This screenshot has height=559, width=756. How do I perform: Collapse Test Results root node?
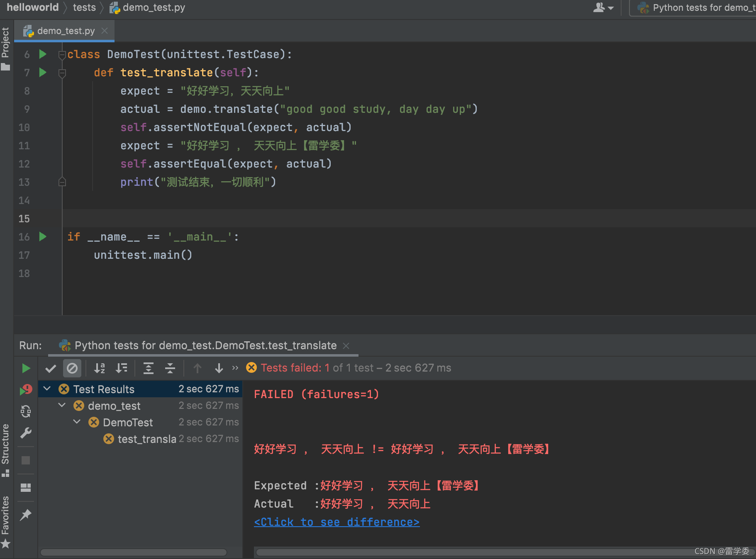point(47,389)
